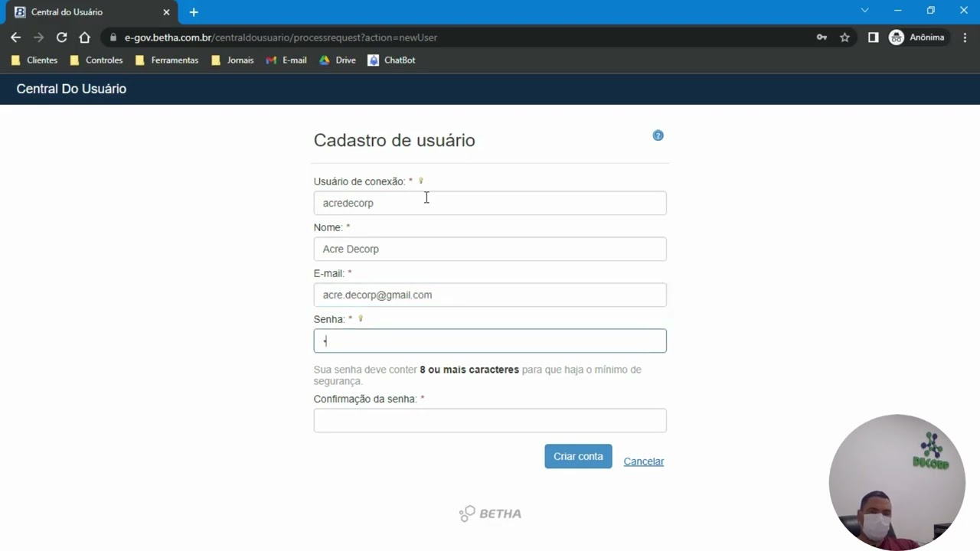The image size is (980, 551).
Task: Reload the page with the refresh icon
Action: click(x=62, y=37)
